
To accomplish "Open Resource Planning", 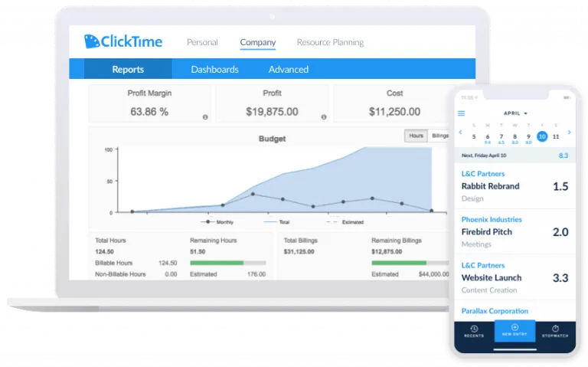I will click(x=330, y=42).
